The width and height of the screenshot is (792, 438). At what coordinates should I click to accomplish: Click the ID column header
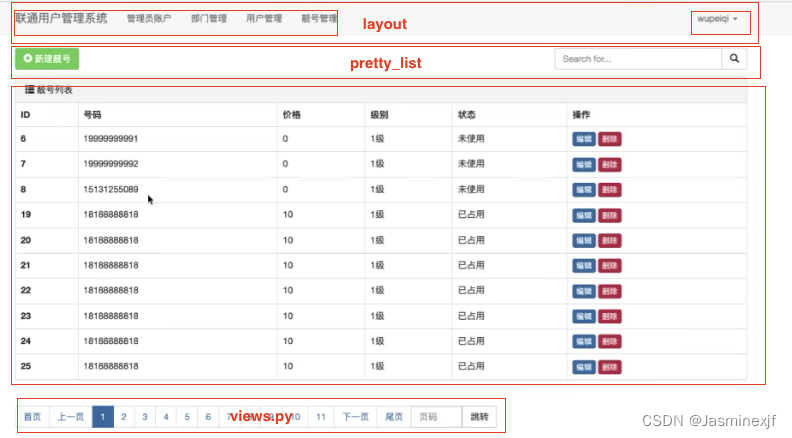click(x=25, y=115)
